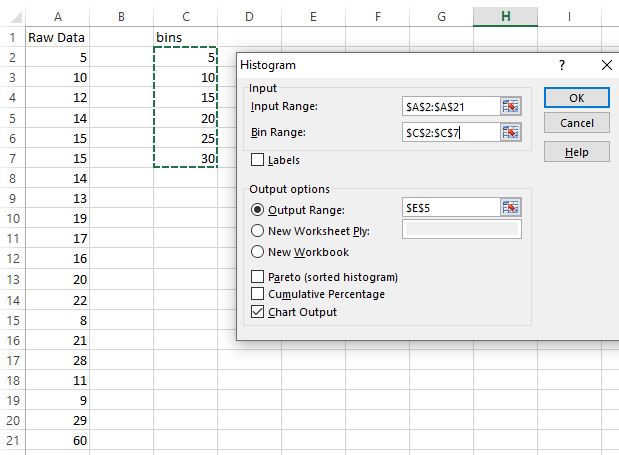Select row 21 header

(13, 440)
